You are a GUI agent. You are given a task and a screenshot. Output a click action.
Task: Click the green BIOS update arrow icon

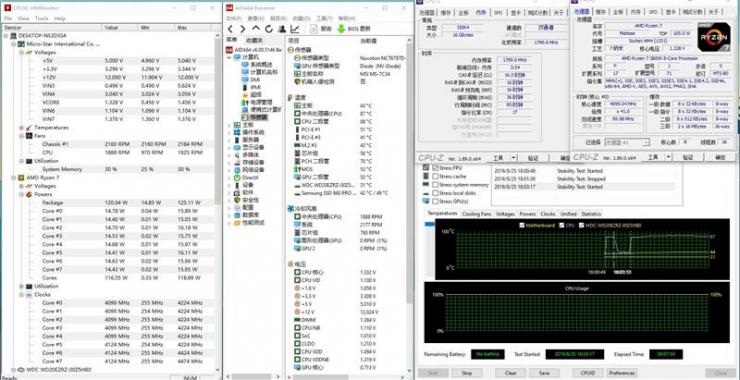[x=341, y=29]
